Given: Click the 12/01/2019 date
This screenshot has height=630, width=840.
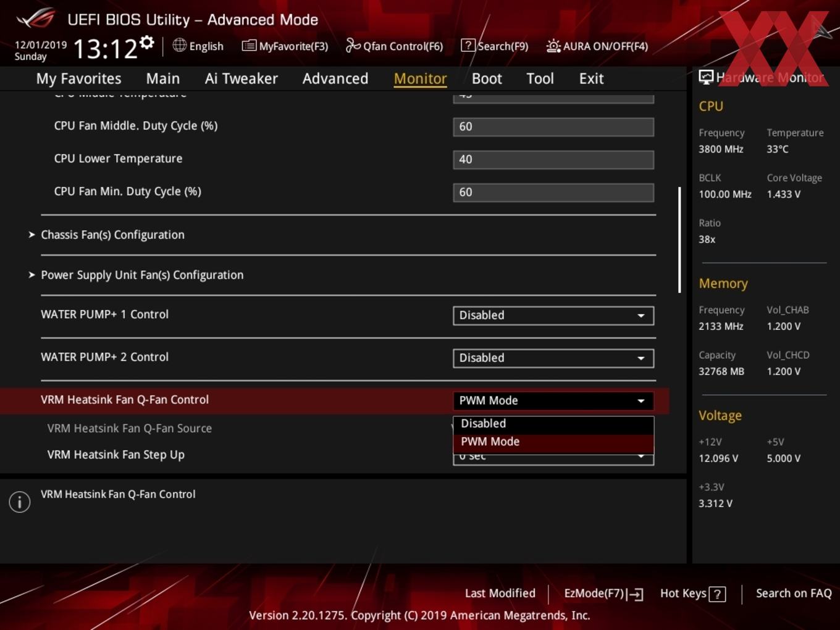Looking at the screenshot, I should [41, 45].
